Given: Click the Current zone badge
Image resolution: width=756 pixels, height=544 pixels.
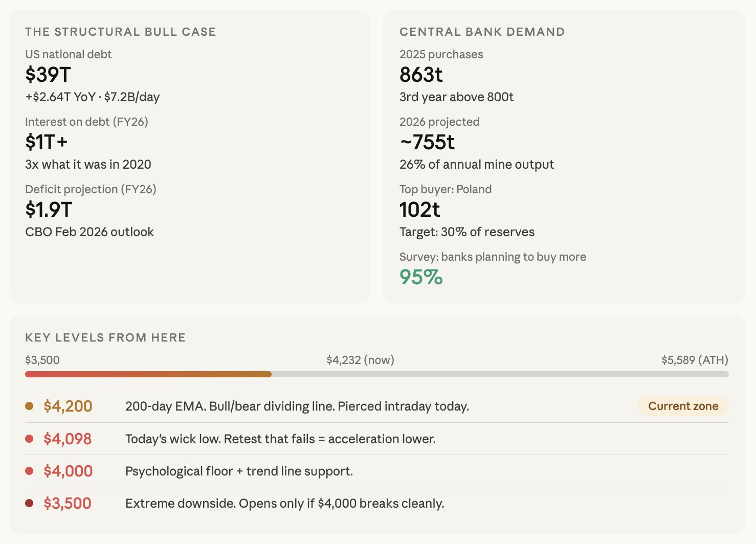Looking at the screenshot, I should pos(683,406).
